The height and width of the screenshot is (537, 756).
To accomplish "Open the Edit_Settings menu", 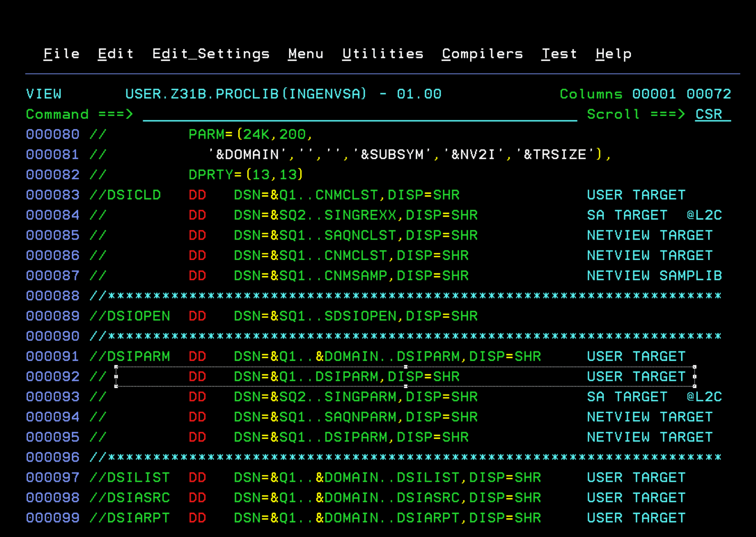I will click(x=211, y=54).
